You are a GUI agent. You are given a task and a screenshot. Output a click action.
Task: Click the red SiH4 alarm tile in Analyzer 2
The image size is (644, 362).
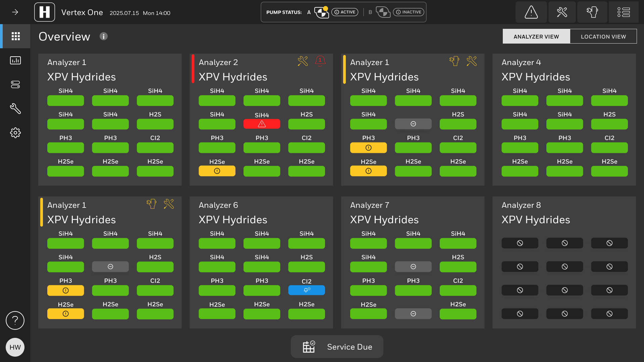262,124
